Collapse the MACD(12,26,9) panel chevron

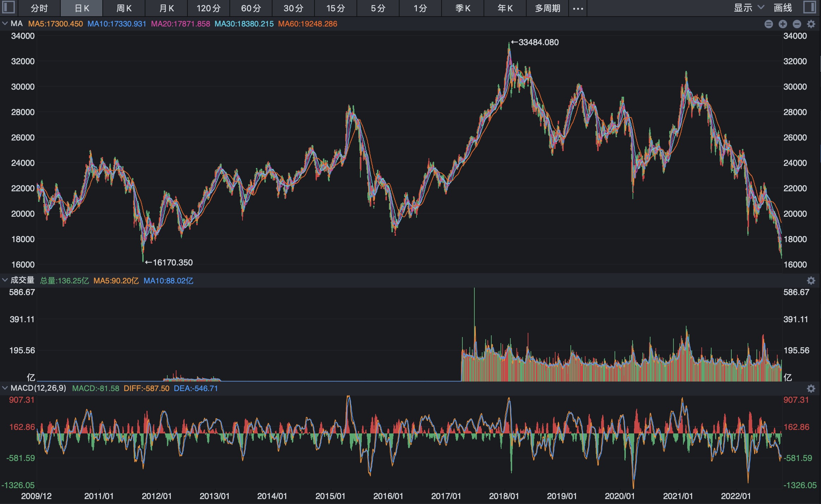(x=5, y=388)
